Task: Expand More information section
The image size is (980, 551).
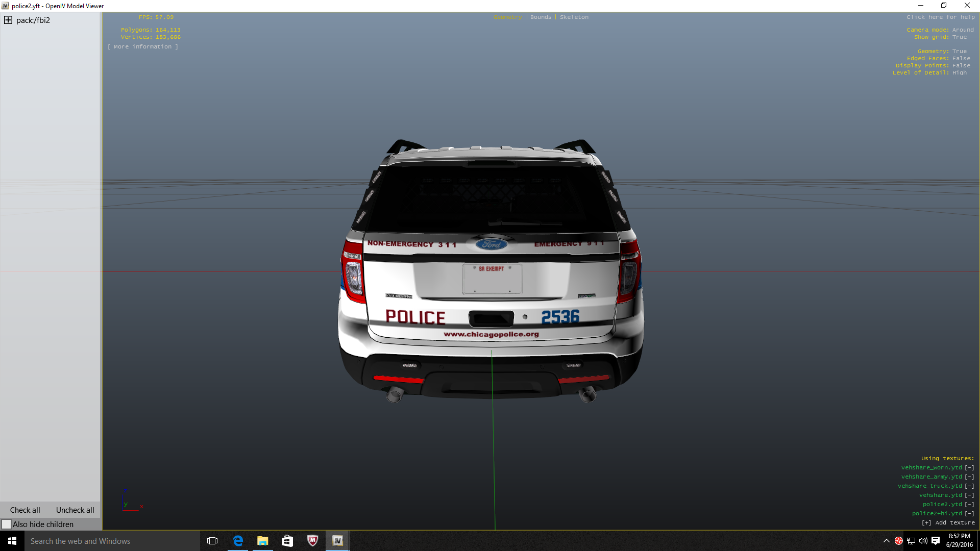Action: [143, 46]
